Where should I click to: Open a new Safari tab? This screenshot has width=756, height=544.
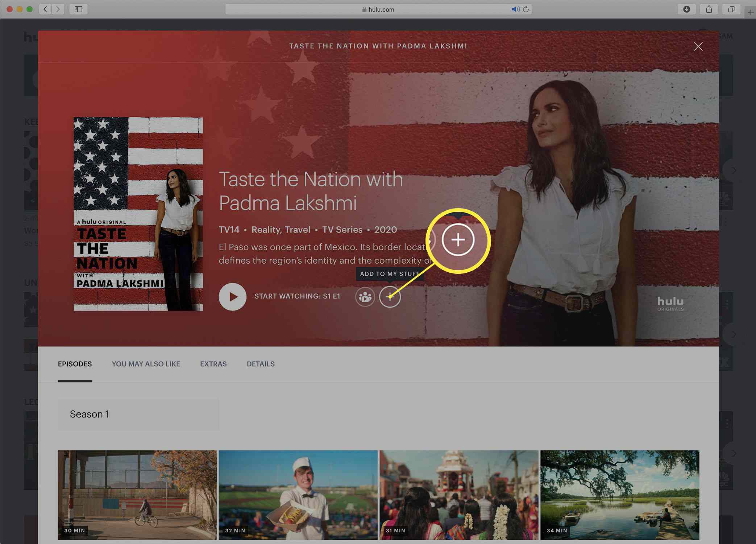click(751, 12)
